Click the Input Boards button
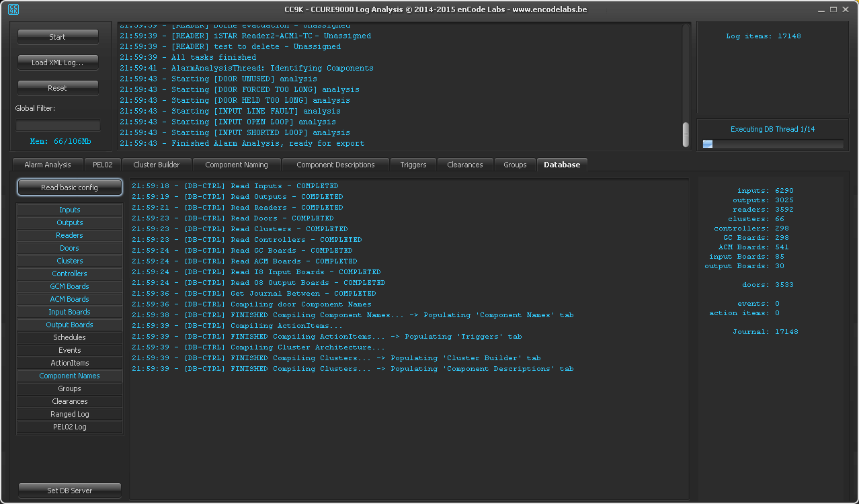The width and height of the screenshot is (859, 504). (70, 312)
